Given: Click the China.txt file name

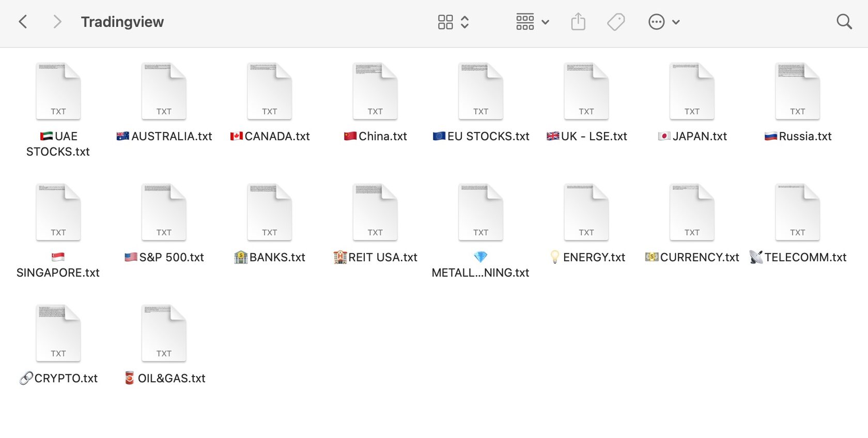Looking at the screenshot, I should [x=375, y=137].
